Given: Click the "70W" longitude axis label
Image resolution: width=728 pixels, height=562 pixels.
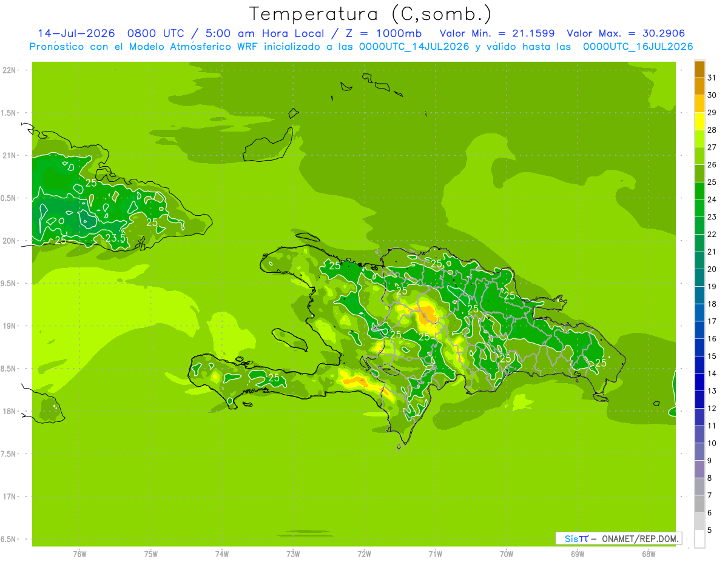Looking at the screenshot, I should click(507, 554).
